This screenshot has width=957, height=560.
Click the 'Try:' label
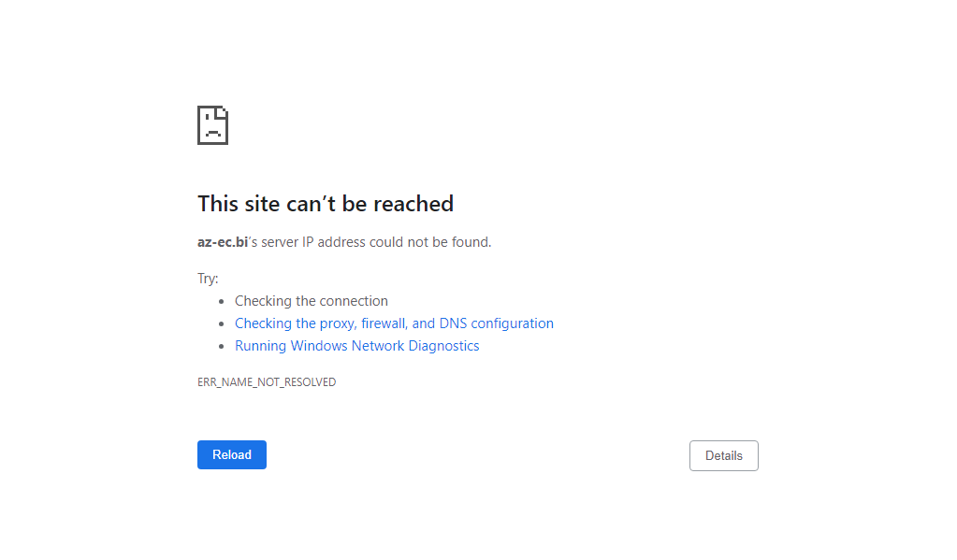[208, 279]
